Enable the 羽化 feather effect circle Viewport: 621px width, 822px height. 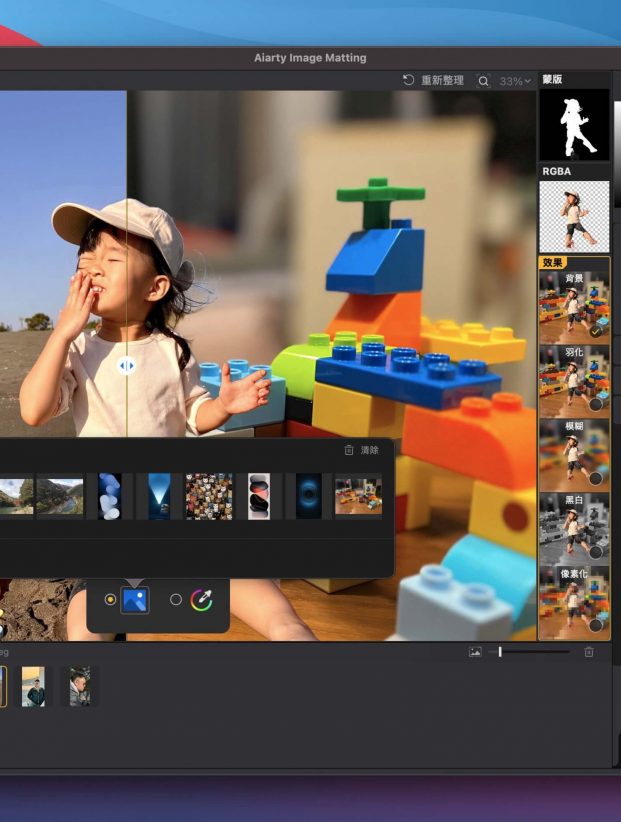596,404
